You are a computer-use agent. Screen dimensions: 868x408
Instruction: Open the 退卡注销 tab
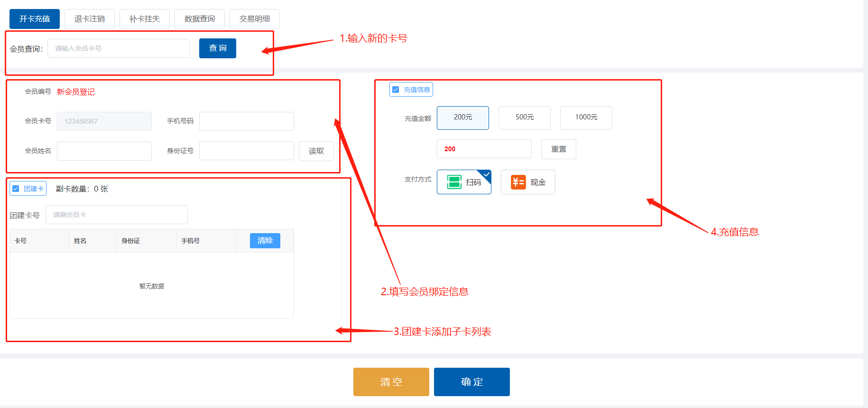[90, 19]
